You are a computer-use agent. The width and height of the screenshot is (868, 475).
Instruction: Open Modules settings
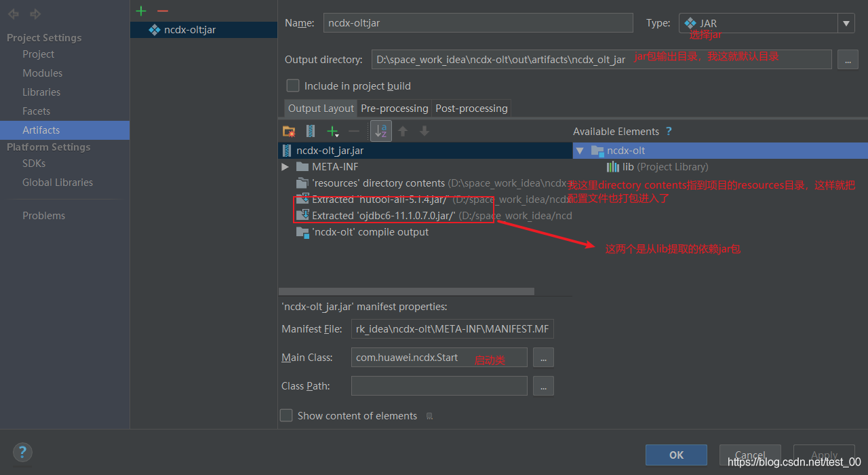(42, 73)
